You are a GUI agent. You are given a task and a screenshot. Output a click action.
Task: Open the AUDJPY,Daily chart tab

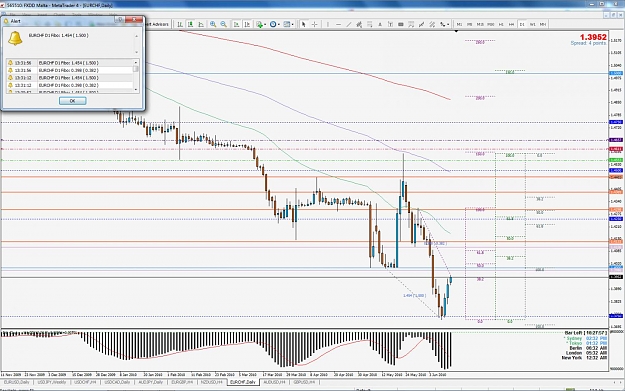click(150, 382)
